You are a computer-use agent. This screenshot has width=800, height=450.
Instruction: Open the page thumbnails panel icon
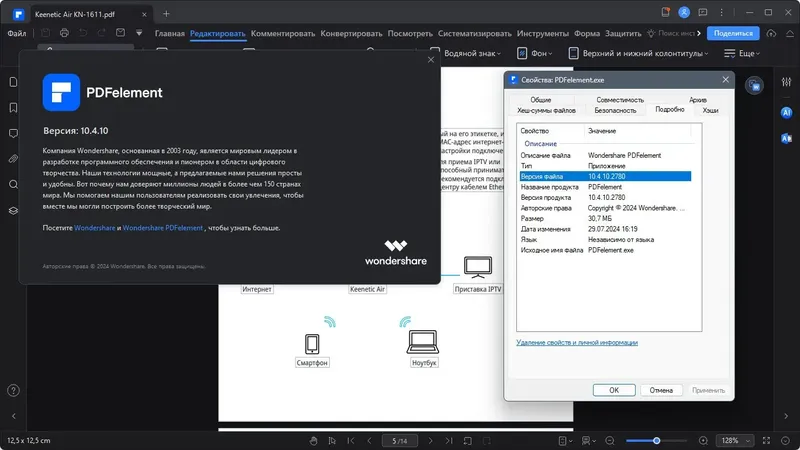(13, 82)
